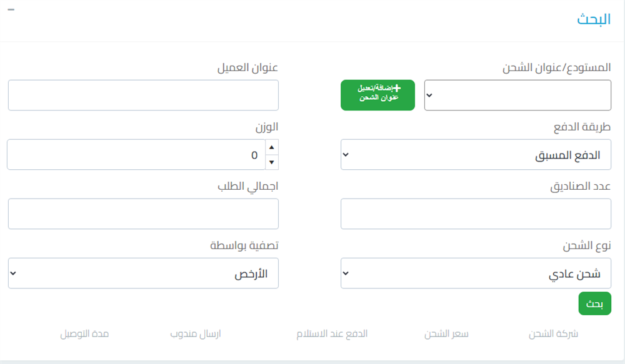Focus the number of boxes (عدد الصناديق) field
The width and height of the screenshot is (625, 364).
(476, 214)
